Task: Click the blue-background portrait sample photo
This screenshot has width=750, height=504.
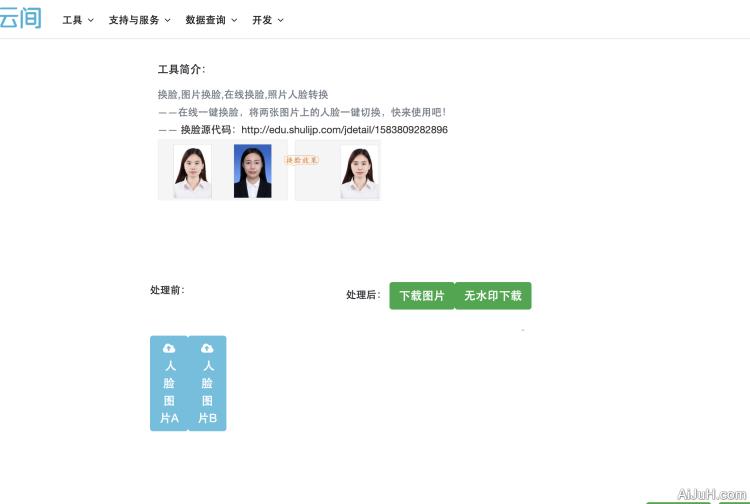Action: [252, 171]
